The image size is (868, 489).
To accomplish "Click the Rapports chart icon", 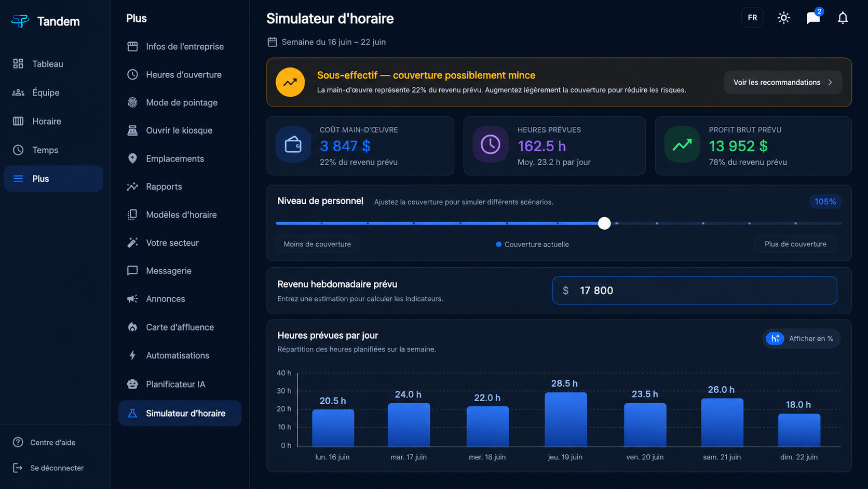I will 132,187.
